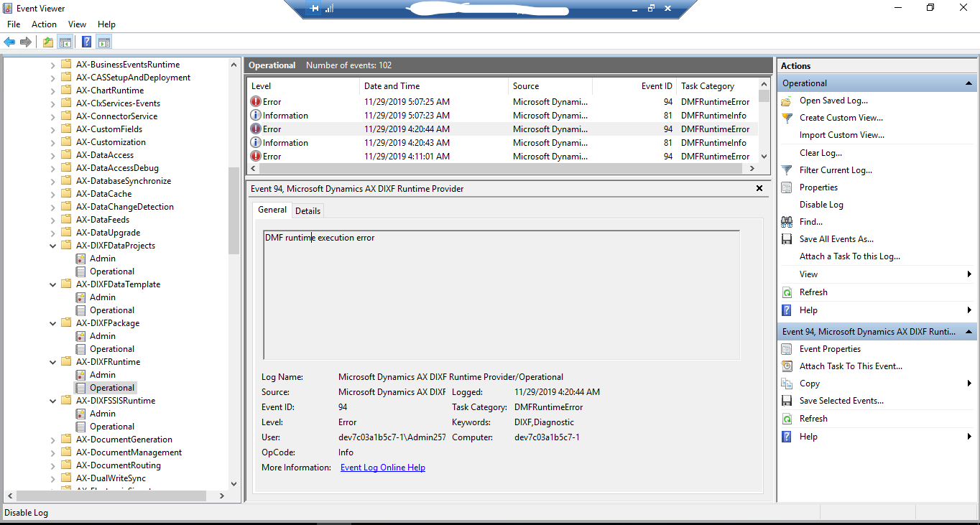
Task: Click the Attach Task To This Event icon
Action: pyautogui.click(x=787, y=366)
